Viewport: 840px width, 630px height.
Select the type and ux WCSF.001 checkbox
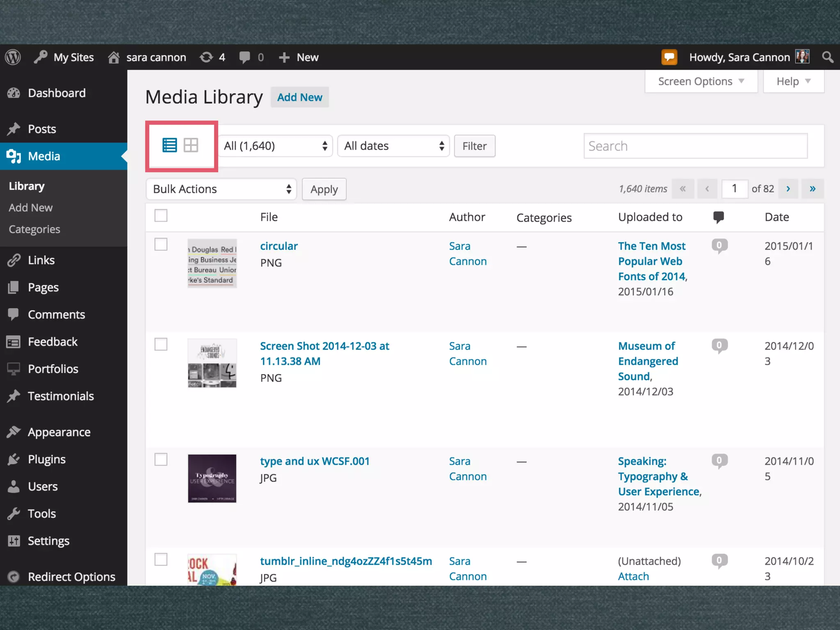[x=161, y=459]
